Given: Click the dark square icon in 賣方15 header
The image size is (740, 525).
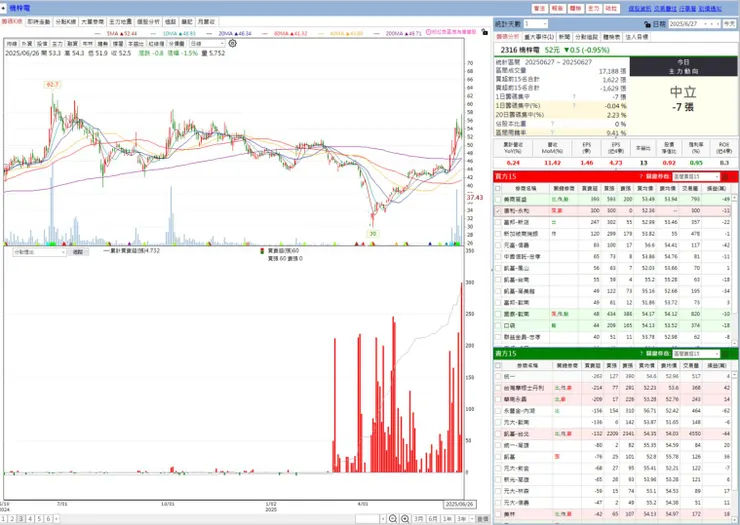Looking at the screenshot, I should 726,354.
